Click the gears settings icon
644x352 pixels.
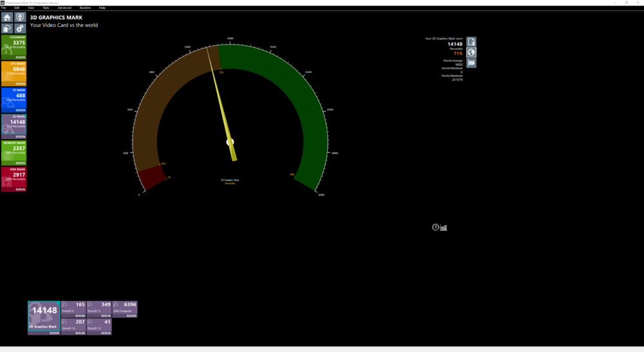pyautogui.click(x=20, y=28)
